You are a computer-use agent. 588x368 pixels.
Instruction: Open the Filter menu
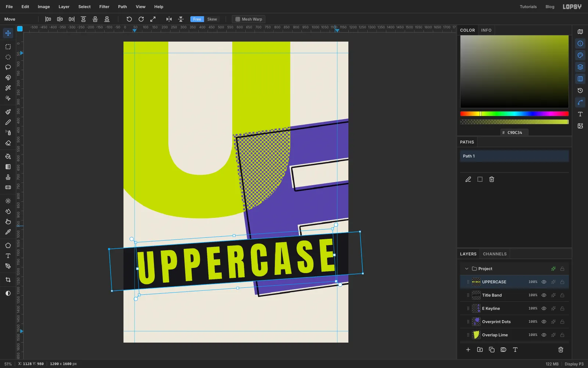pyautogui.click(x=104, y=7)
